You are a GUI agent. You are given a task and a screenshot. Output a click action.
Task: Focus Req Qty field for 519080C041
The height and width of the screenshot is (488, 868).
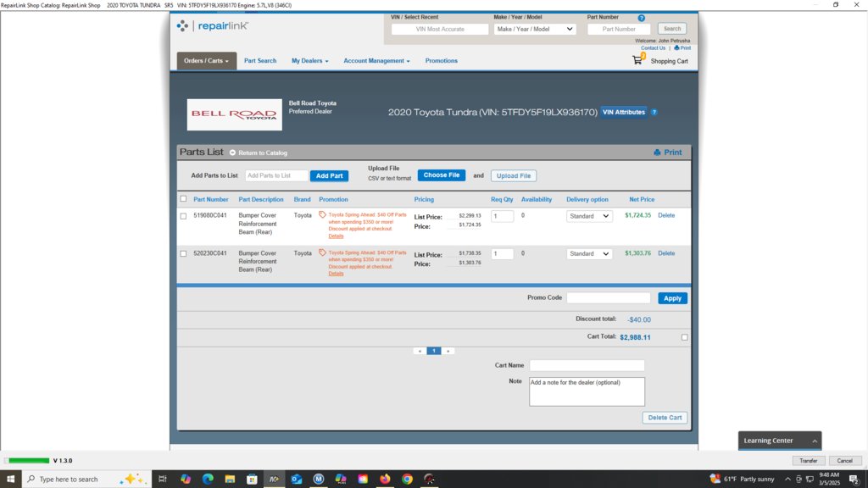point(502,216)
